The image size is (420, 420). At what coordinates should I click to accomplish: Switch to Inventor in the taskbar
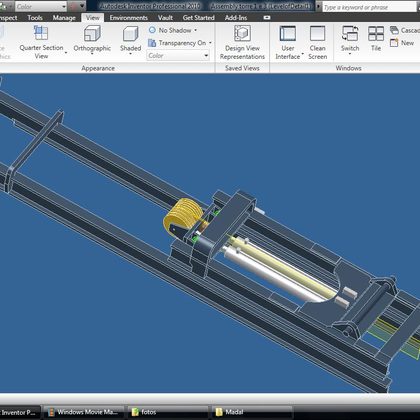pyautogui.click(x=19, y=412)
